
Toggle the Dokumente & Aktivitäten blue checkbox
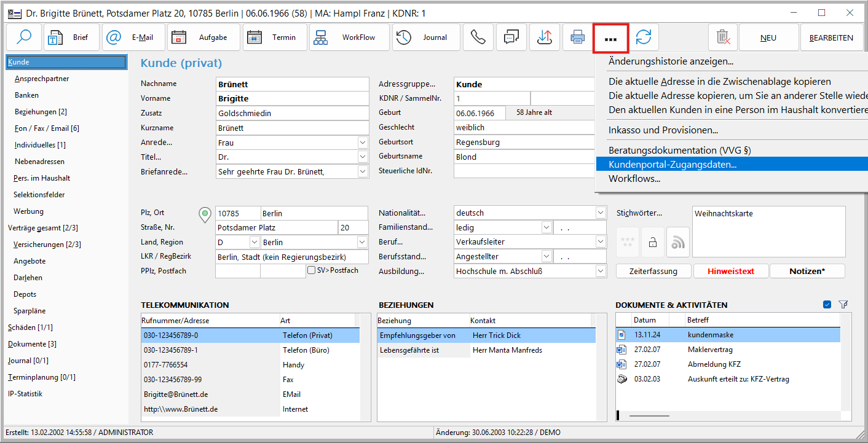tap(827, 304)
